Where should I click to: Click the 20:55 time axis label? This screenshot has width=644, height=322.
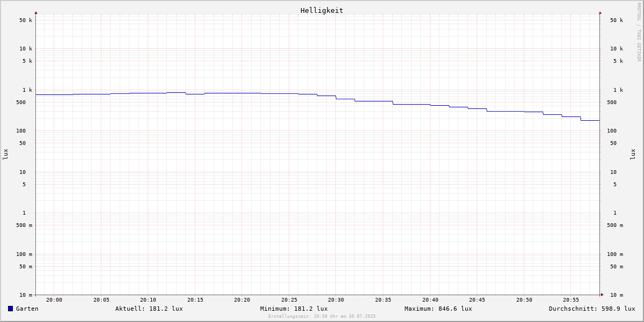tap(571, 300)
